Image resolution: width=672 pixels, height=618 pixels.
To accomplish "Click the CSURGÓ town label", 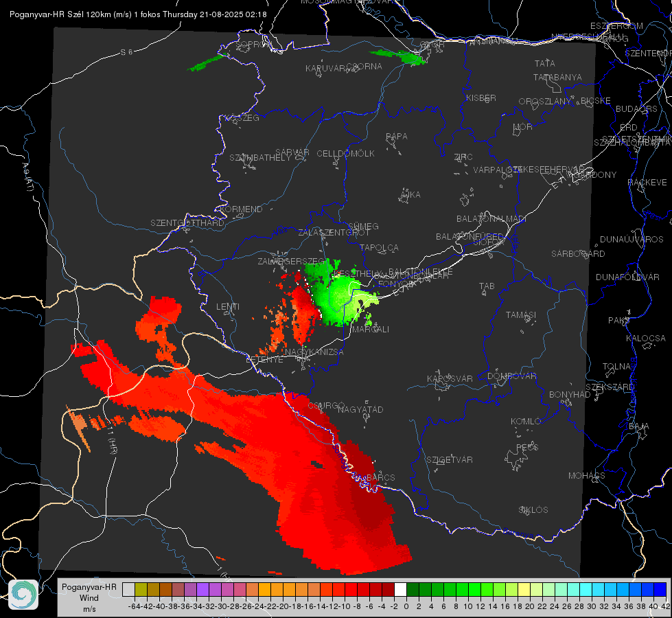I will (326, 406).
